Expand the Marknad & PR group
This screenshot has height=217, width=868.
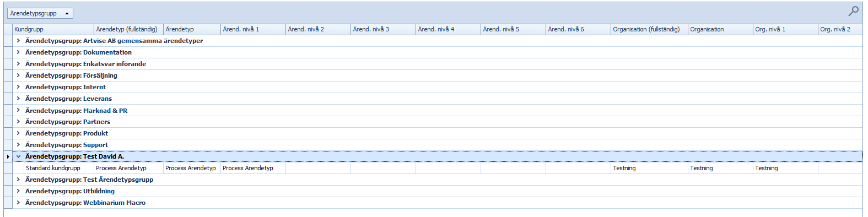point(18,110)
